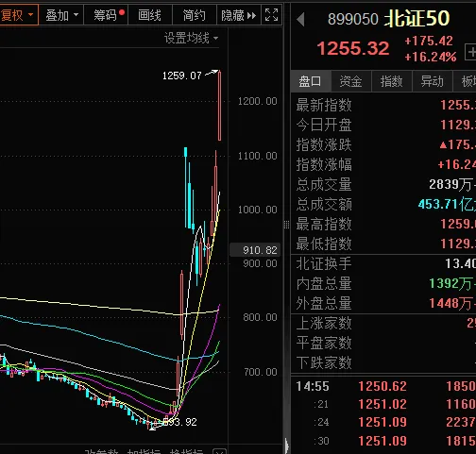Click the 899050 index code
The image size is (476, 454).
pos(353,19)
